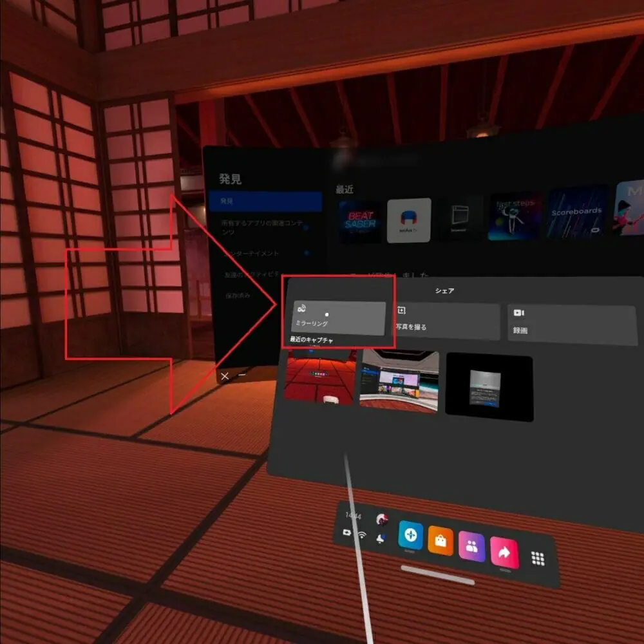Start ミラーリング (mirroring) from Share panel
The width and height of the screenshot is (644, 644).
click(338, 317)
